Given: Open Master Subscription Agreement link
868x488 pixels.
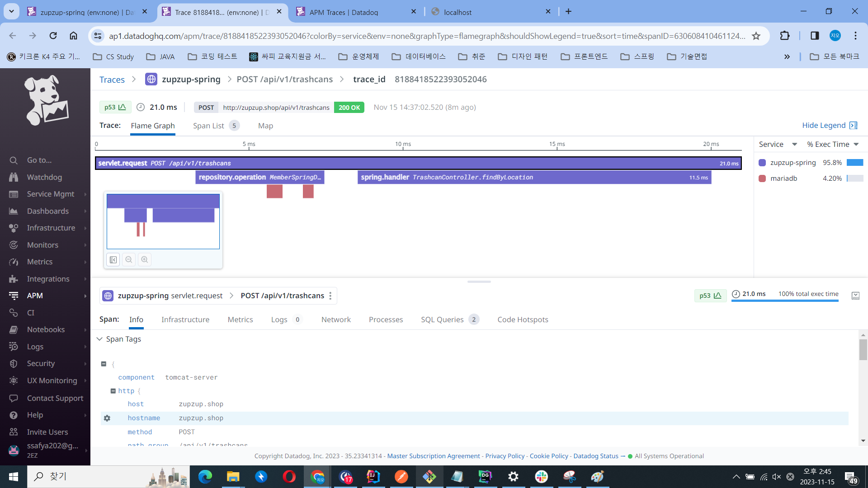Looking at the screenshot, I should pos(434,456).
